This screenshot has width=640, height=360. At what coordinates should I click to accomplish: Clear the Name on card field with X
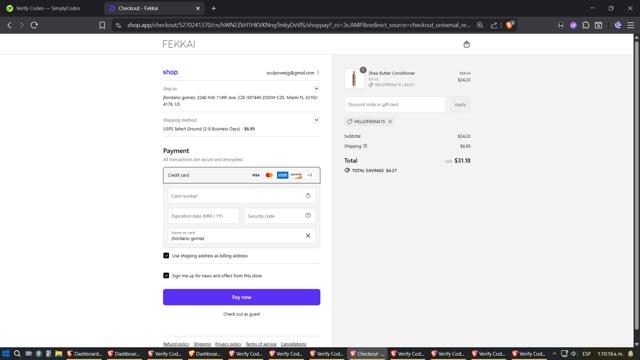(x=308, y=236)
